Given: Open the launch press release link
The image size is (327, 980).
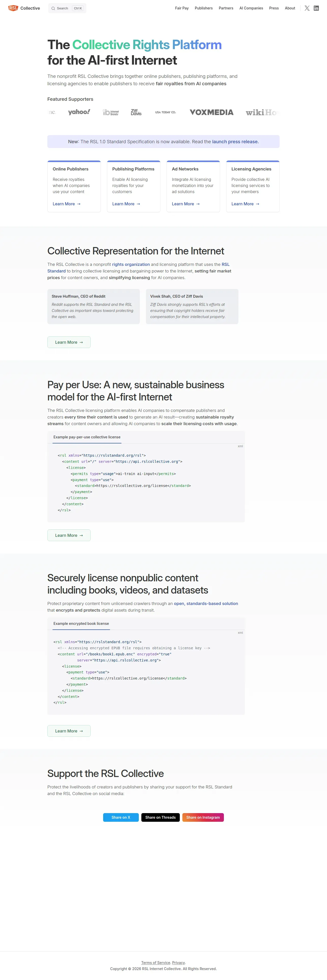Looking at the screenshot, I should (x=235, y=141).
